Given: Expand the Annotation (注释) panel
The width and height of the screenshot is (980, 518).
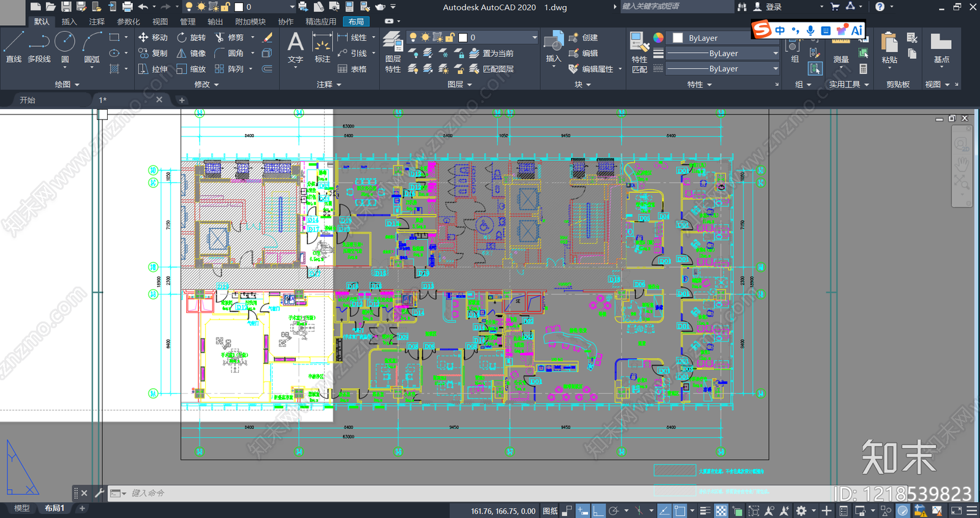Looking at the screenshot, I should [x=329, y=84].
